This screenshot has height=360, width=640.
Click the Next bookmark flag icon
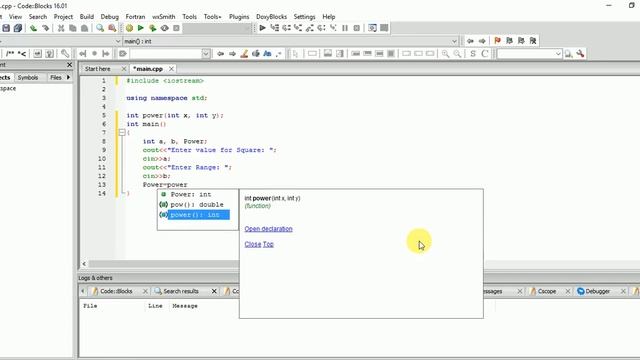coord(521,40)
